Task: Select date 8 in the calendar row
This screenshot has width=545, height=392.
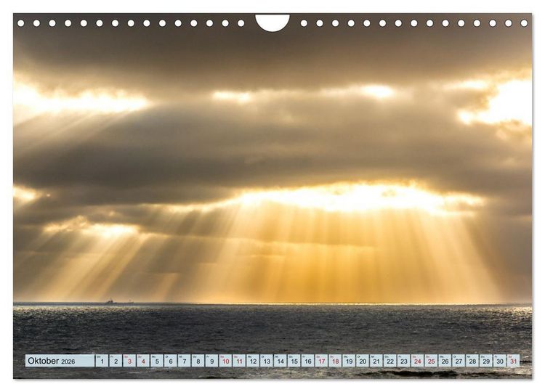Action: pos(198,361)
